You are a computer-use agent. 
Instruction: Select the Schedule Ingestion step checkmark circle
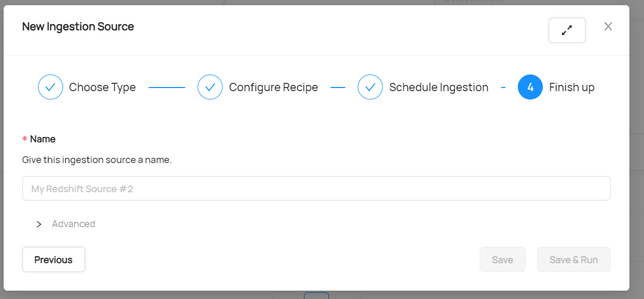tap(370, 87)
